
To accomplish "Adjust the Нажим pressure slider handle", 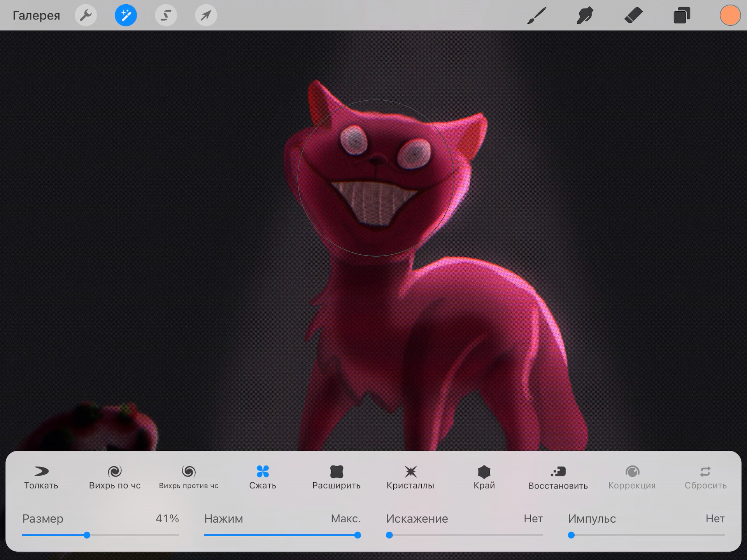I will pos(358,535).
